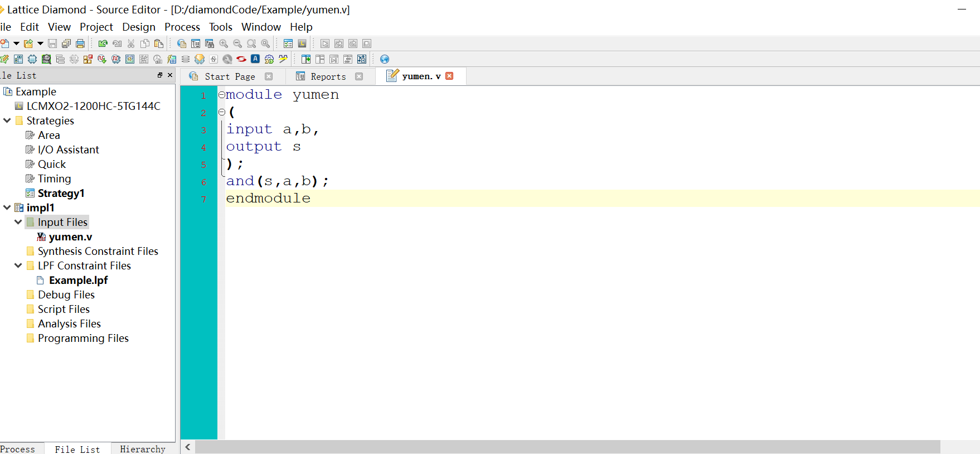Launch Reveal Inserter waveform-arrow icon

pos(102,59)
